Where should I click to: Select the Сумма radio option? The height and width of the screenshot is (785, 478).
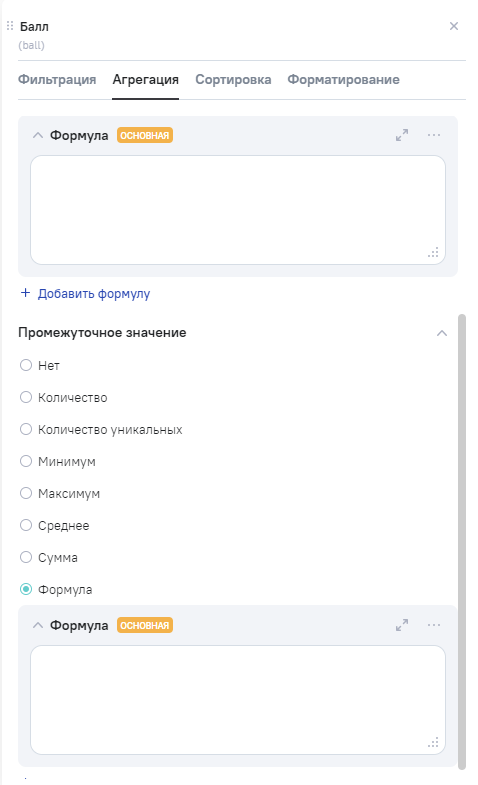coord(26,558)
